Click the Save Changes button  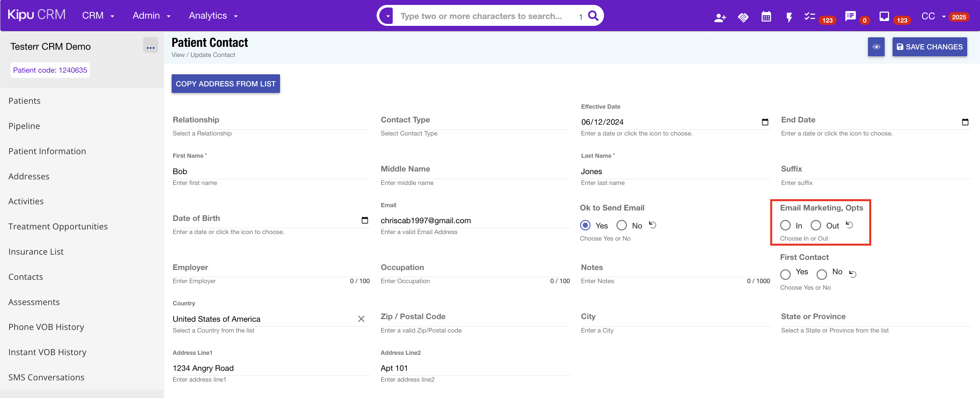pos(930,47)
